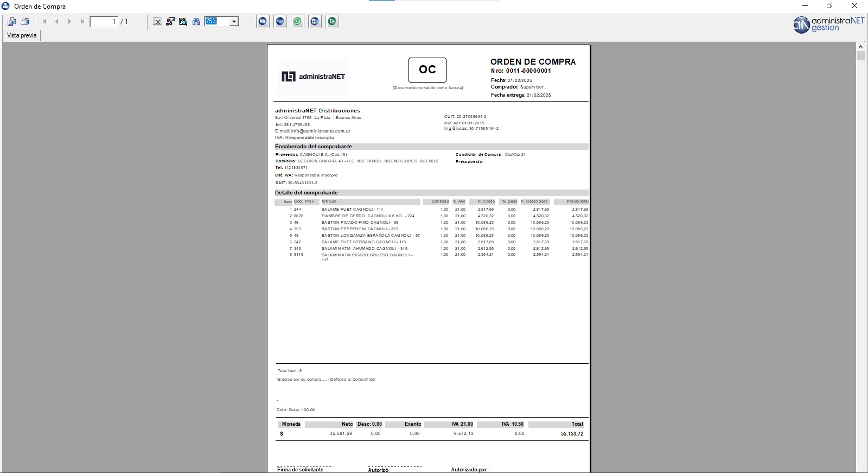Click the P. Costo desc column header
This screenshot has width=868, height=473.
click(534, 201)
